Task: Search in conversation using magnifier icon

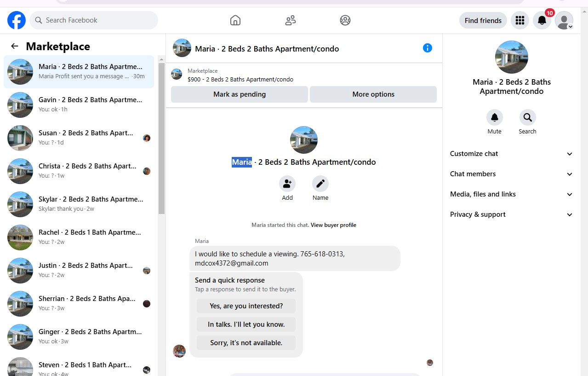Action: pyautogui.click(x=528, y=117)
